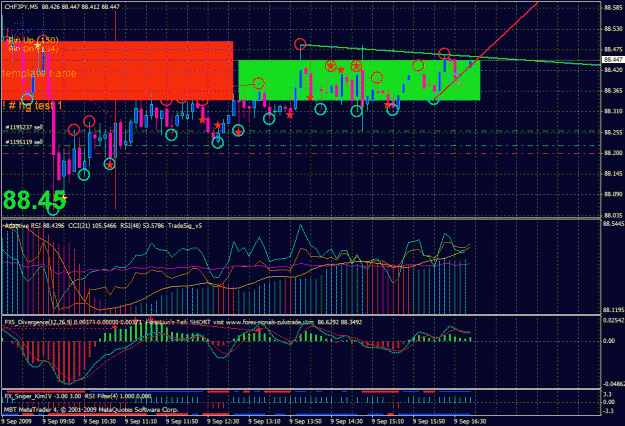The image size is (625, 426).
Task: Click the MBT MetaTrader 4 copyright text
Action: (91, 410)
